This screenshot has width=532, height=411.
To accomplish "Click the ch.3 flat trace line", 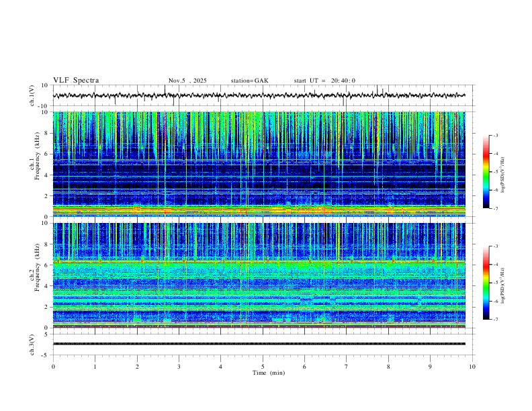I will coord(259,344).
